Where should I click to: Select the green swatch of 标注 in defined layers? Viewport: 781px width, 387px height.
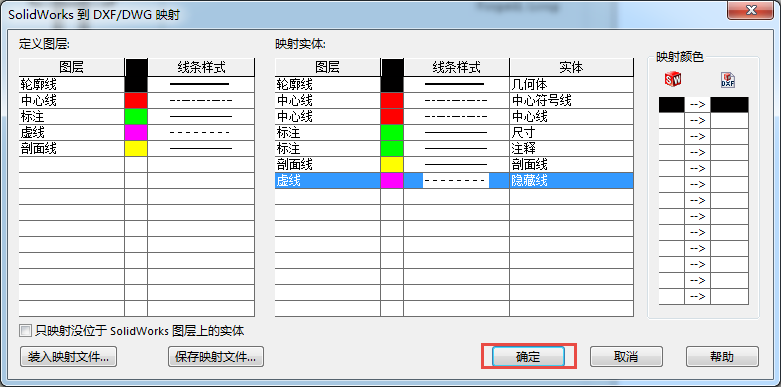[x=136, y=117]
